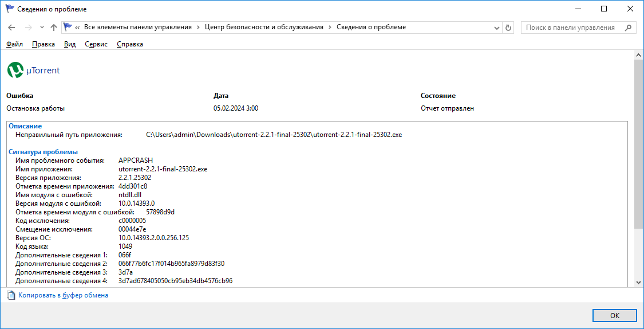Click the value 066f77b6fc17f014b965fa8979d83f30
Screen dimensions: 644x329
[x=171, y=264]
